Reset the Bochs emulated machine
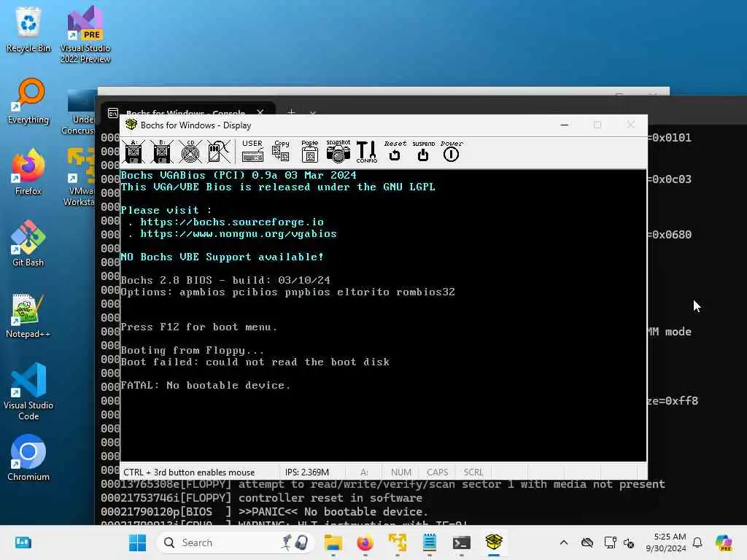Image resolution: width=747 pixels, height=560 pixels. pyautogui.click(x=395, y=152)
